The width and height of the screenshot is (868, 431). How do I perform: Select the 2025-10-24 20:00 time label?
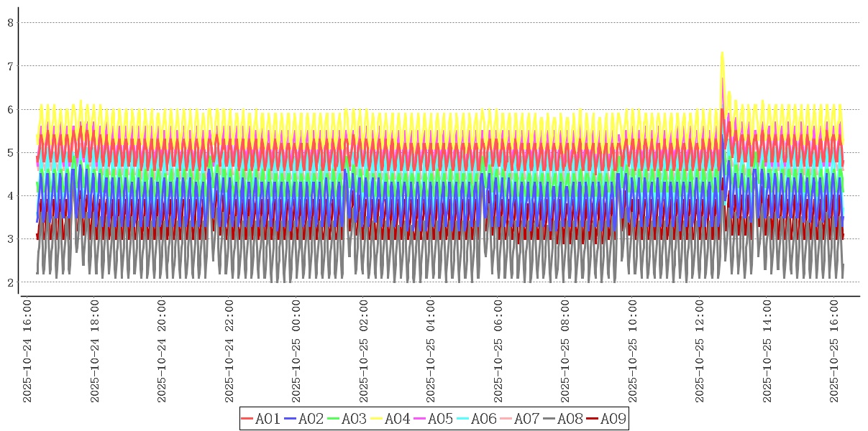(x=162, y=351)
